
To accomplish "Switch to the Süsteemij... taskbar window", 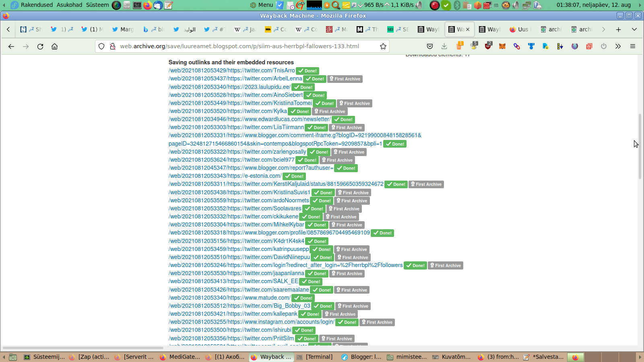I will point(44,357).
